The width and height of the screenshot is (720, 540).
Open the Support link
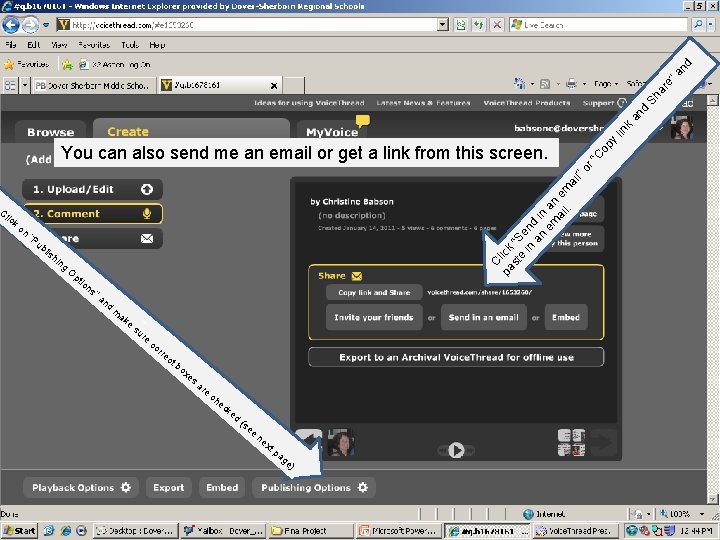[598, 103]
